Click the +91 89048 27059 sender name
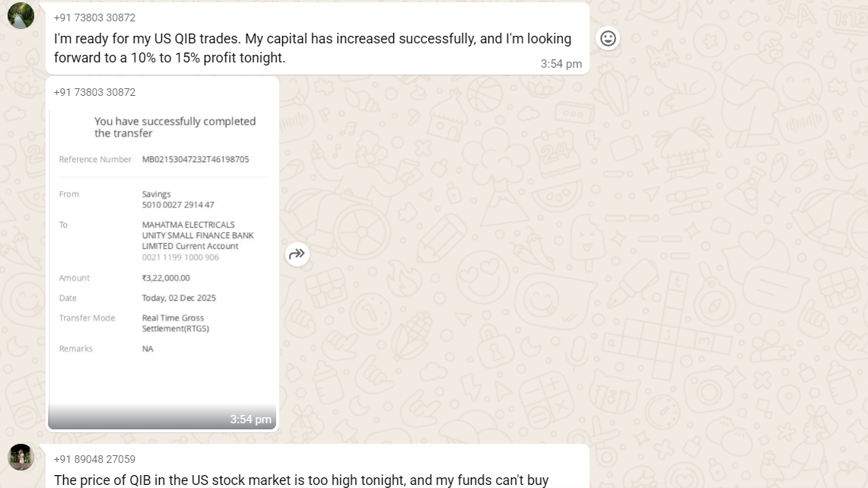The image size is (868, 488). 94,459
